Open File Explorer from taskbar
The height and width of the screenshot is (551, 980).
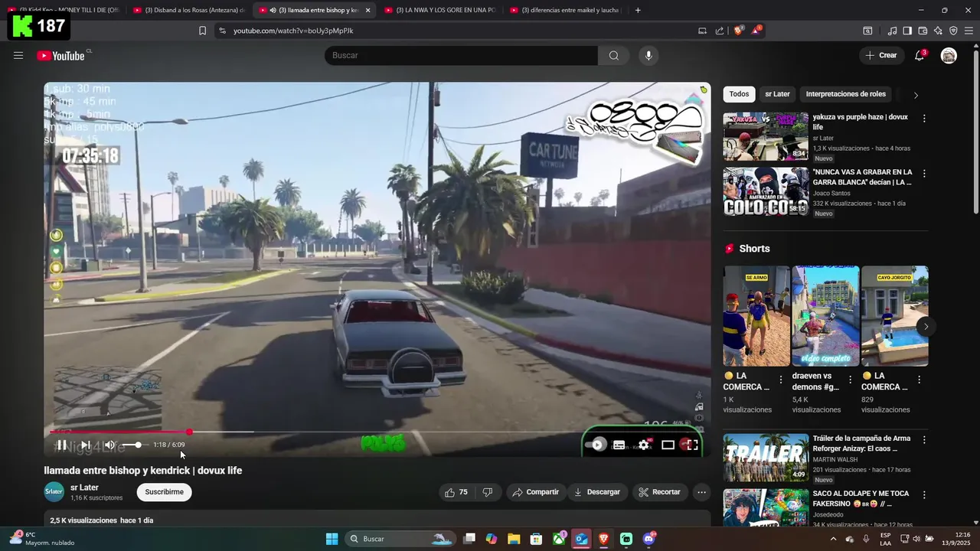click(x=514, y=539)
